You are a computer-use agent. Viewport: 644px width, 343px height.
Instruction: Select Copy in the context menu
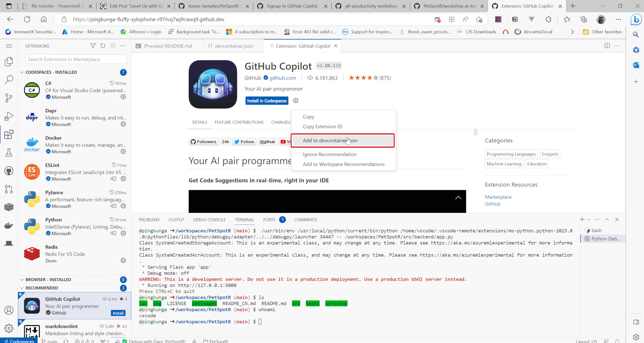308,117
